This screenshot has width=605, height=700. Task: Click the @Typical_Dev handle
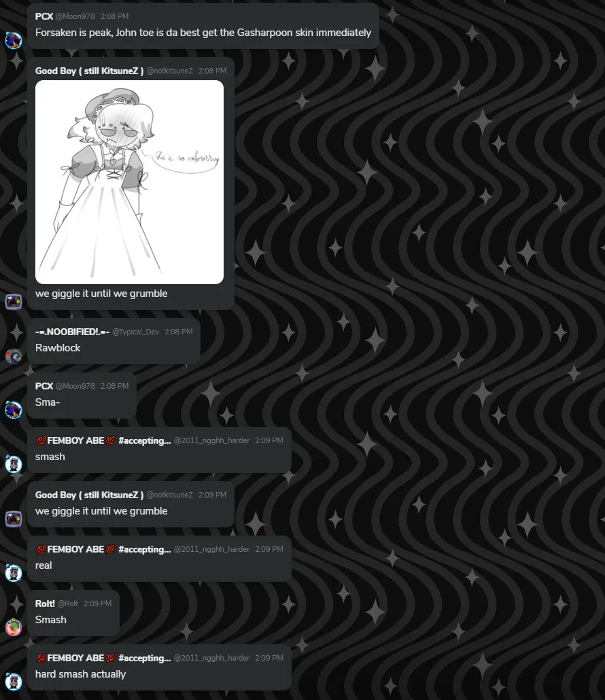click(136, 332)
